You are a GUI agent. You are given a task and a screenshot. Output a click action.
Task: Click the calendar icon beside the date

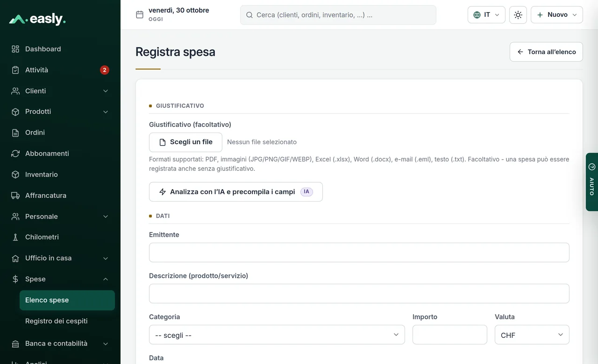[x=140, y=14]
